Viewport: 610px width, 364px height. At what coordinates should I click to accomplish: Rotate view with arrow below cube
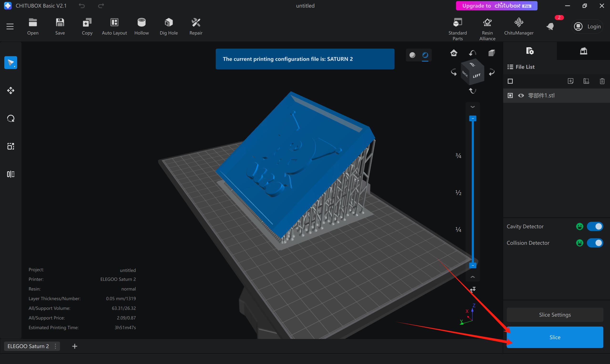473,91
